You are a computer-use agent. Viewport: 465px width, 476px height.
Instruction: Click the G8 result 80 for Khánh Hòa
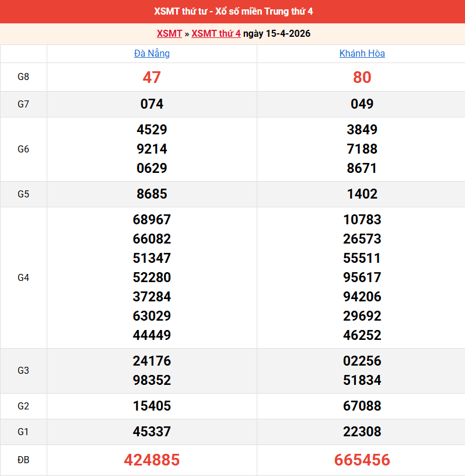point(362,77)
